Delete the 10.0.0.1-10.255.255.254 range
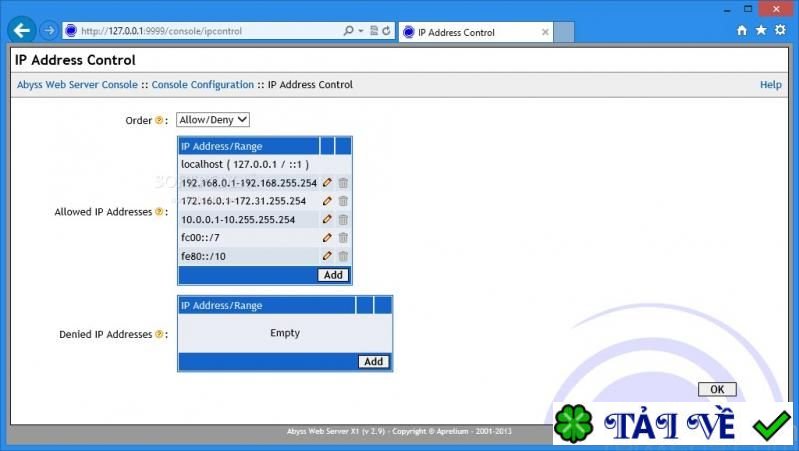This screenshot has height=451, width=799. pyautogui.click(x=343, y=219)
